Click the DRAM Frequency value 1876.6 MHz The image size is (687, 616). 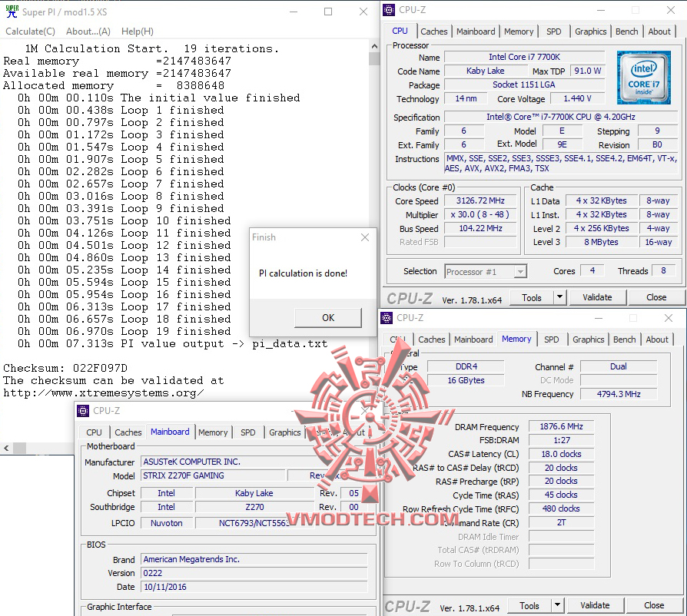[x=561, y=426]
